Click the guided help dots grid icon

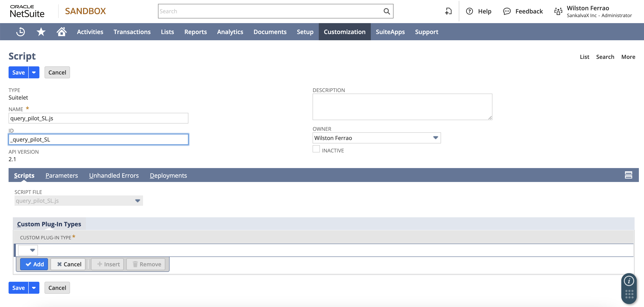click(629, 294)
